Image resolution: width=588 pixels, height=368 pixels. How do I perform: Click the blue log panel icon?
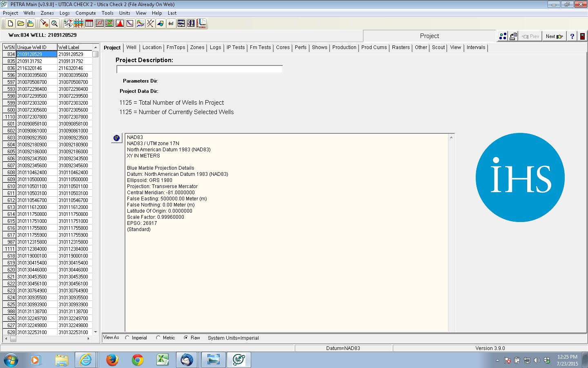click(191, 23)
